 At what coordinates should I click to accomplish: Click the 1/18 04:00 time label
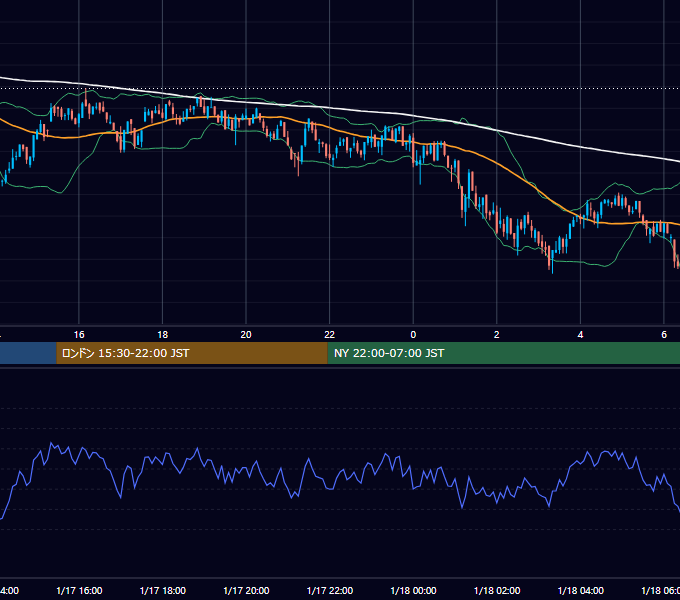pos(581,590)
